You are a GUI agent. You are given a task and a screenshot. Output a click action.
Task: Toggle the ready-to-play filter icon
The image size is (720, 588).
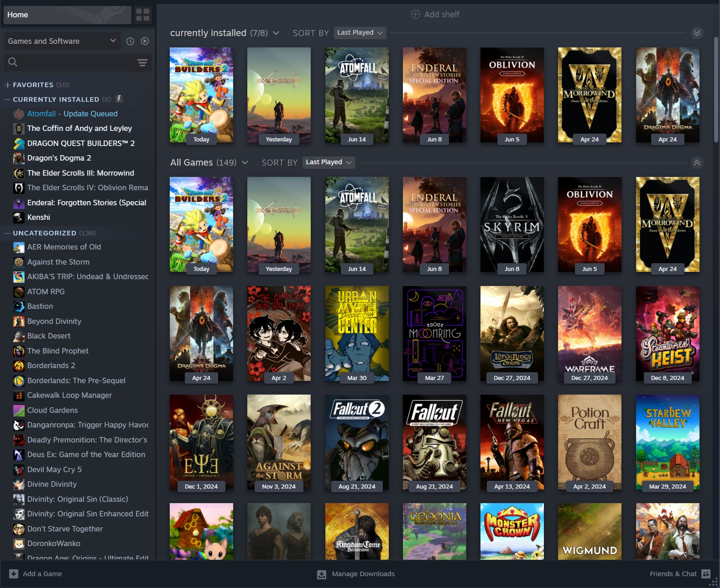[x=145, y=41]
